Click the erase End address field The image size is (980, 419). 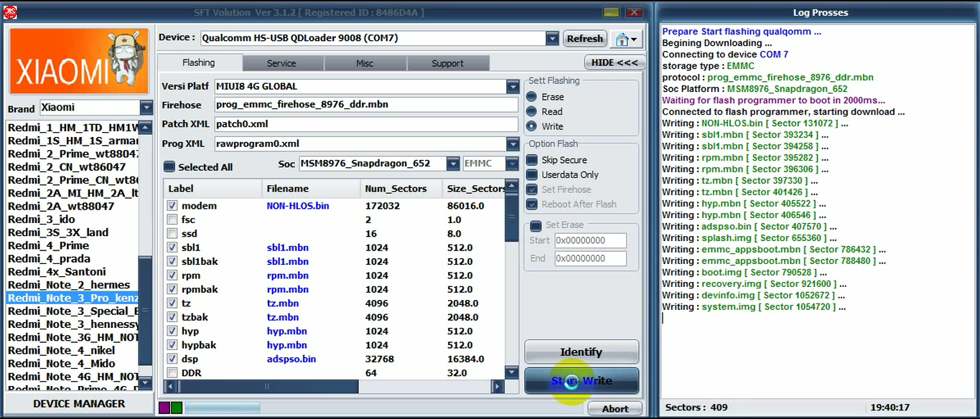(x=590, y=258)
